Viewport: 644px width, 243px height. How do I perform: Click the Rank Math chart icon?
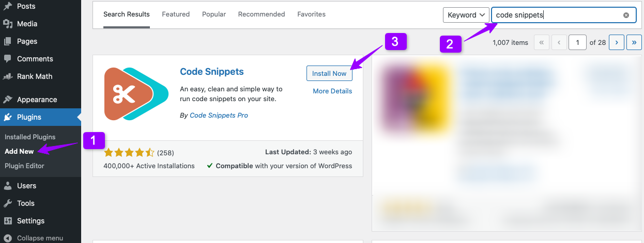8,76
